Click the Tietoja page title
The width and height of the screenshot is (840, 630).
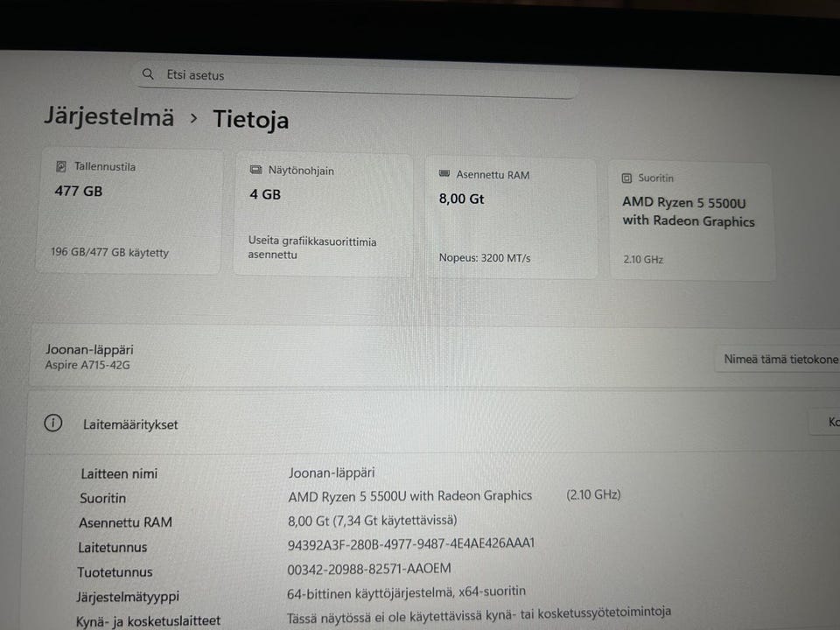pyautogui.click(x=251, y=119)
